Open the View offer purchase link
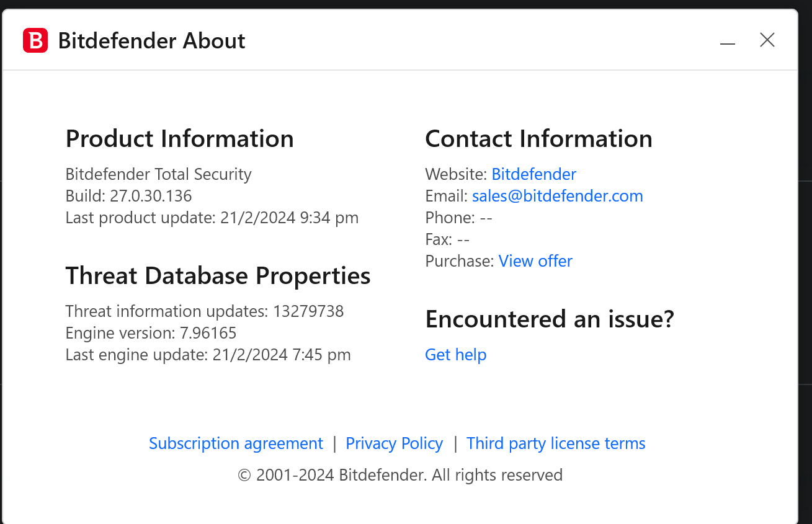Viewport: 812px width, 524px height. click(535, 261)
